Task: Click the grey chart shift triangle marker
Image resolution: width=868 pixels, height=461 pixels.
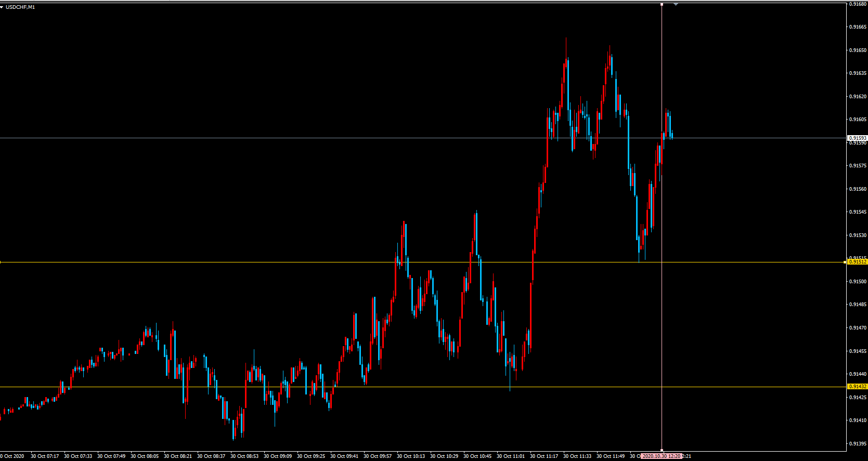Action: 676,4
